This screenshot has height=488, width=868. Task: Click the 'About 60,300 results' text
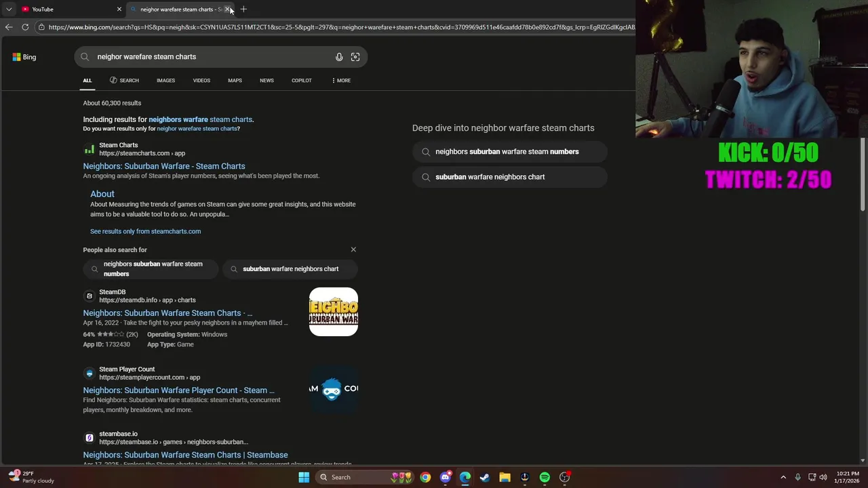(x=112, y=103)
